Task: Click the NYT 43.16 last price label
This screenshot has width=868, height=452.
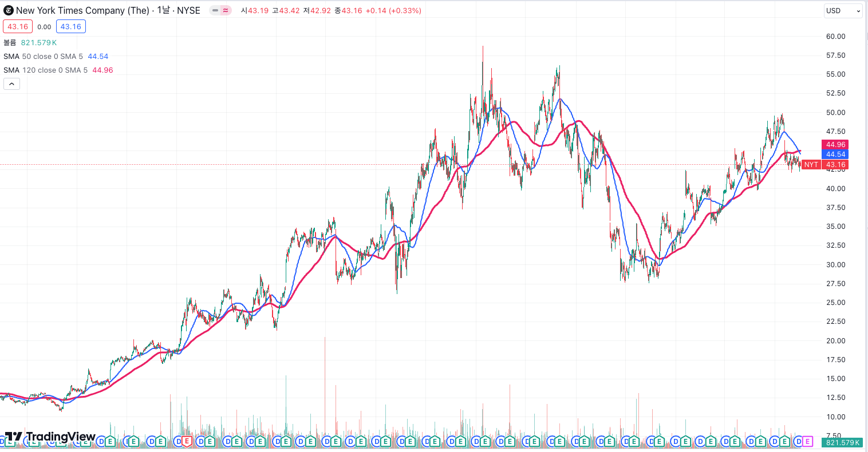Action: (824, 165)
